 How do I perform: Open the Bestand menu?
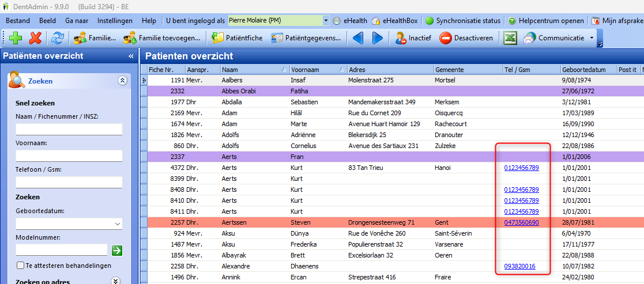pos(18,21)
